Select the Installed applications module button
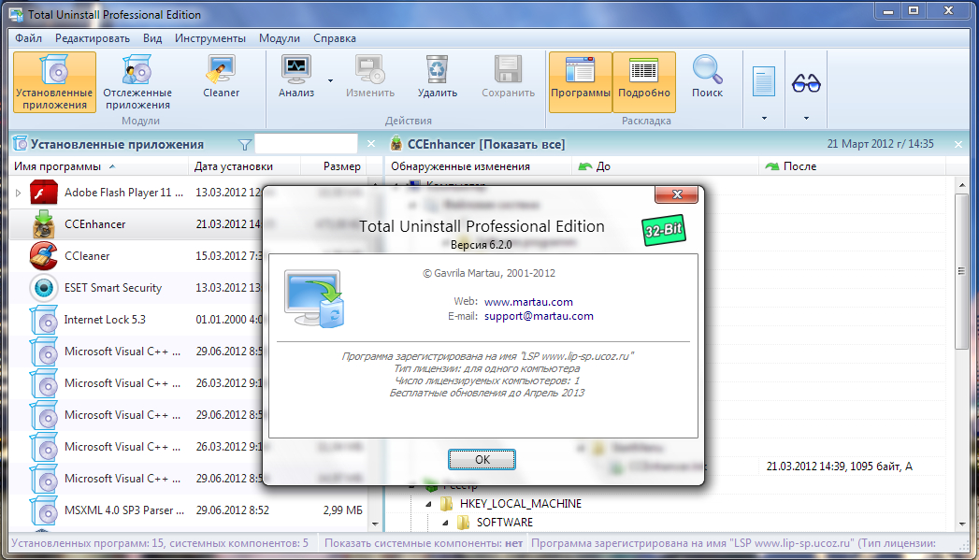 [x=54, y=82]
